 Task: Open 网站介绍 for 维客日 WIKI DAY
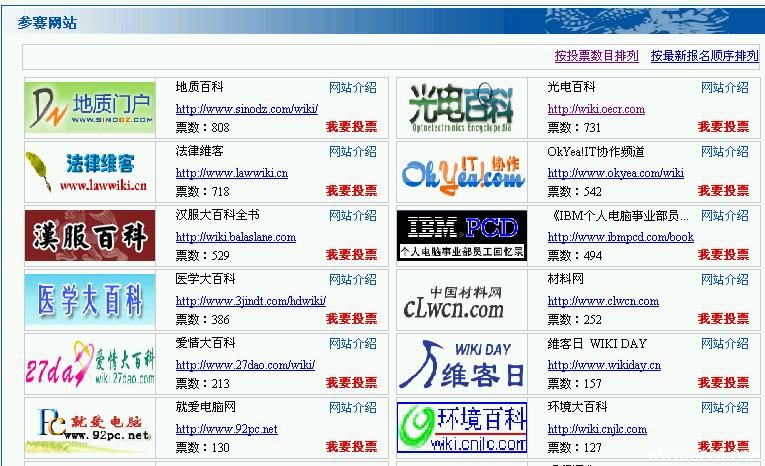[x=725, y=344]
